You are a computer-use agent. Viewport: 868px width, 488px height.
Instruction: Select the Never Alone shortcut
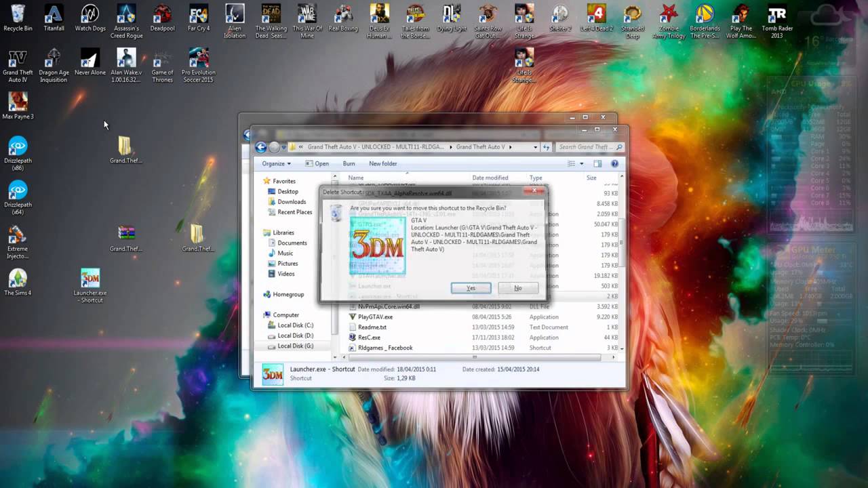click(x=90, y=62)
